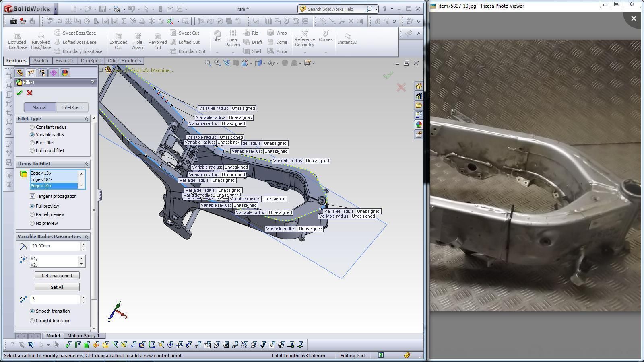This screenshot has width=644, height=362.
Task: Switch to the Sketch tab
Action: tap(41, 61)
